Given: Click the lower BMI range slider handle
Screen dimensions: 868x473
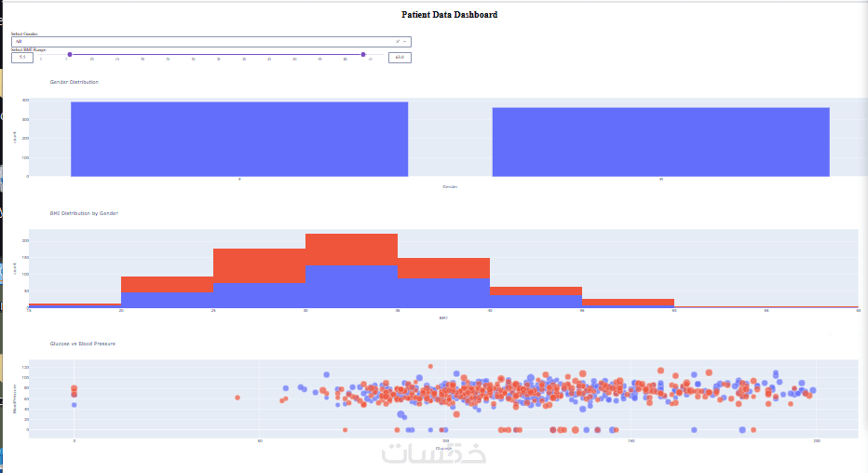Looking at the screenshot, I should click(70, 54).
